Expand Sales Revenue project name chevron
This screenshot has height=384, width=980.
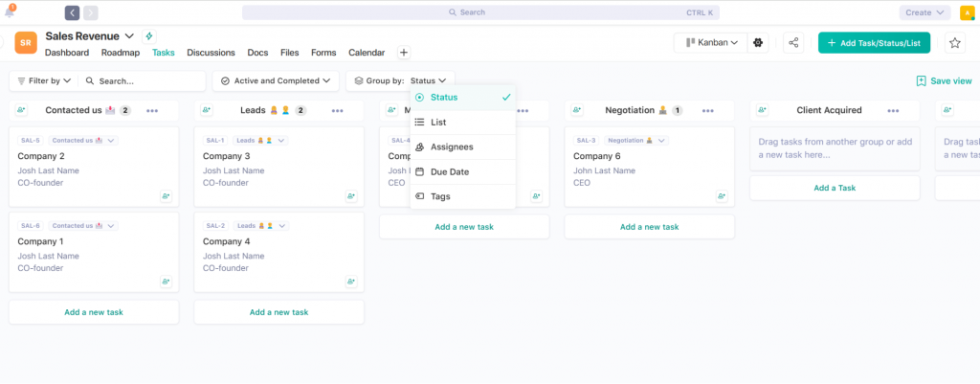pos(130,35)
